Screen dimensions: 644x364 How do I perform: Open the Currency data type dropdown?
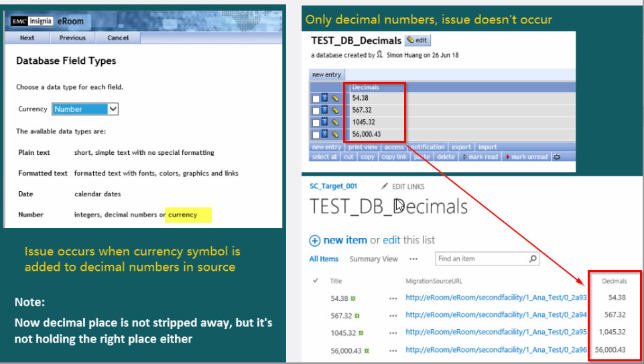[x=85, y=109]
